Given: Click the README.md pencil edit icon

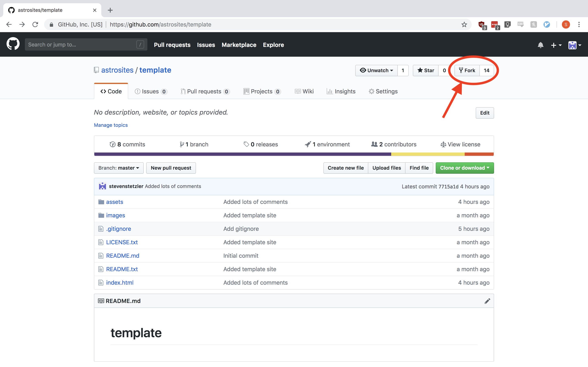Looking at the screenshot, I should 487,301.
